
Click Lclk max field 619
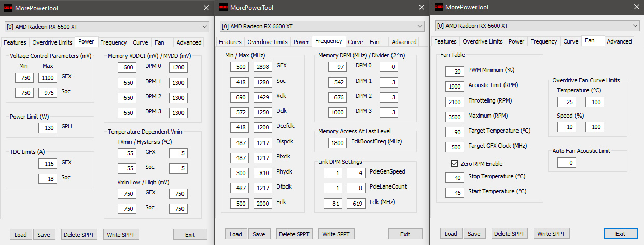click(x=356, y=204)
